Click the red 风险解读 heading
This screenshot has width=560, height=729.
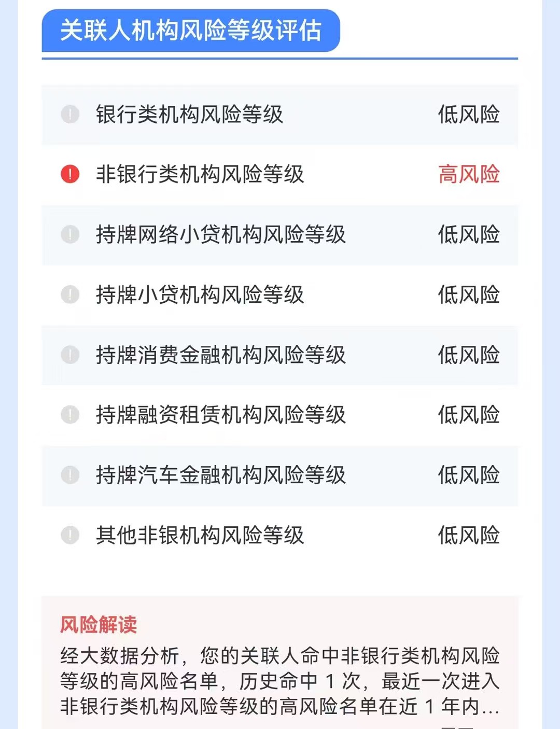point(99,625)
